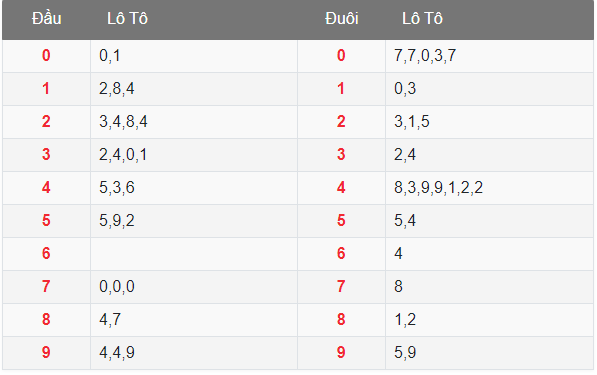The height and width of the screenshot is (375, 597).
Task: Click the Đuôi column header
Action: [x=342, y=19]
